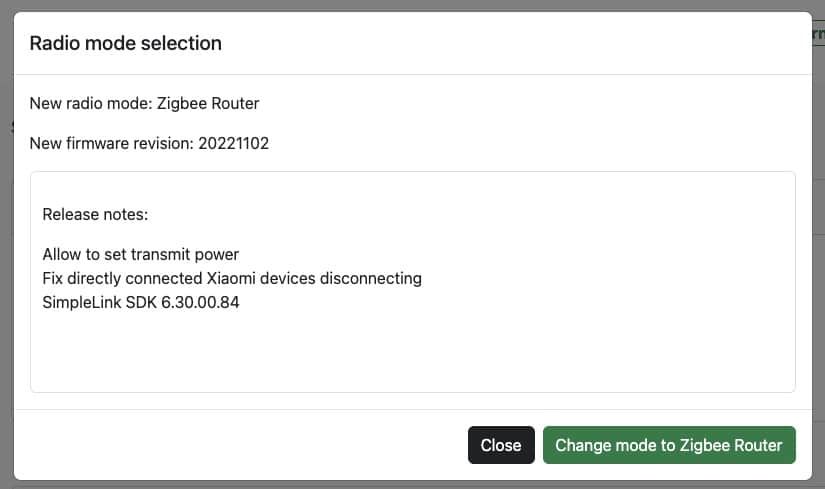The width and height of the screenshot is (825, 489).
Task: Select the SimpleLink SDK release note line
Action: [140, 302]
